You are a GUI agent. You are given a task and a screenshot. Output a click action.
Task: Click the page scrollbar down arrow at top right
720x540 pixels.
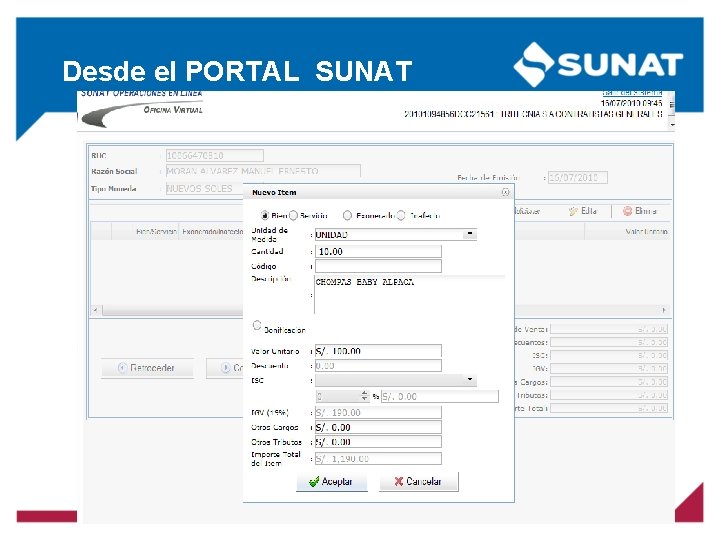coord(672,124)
